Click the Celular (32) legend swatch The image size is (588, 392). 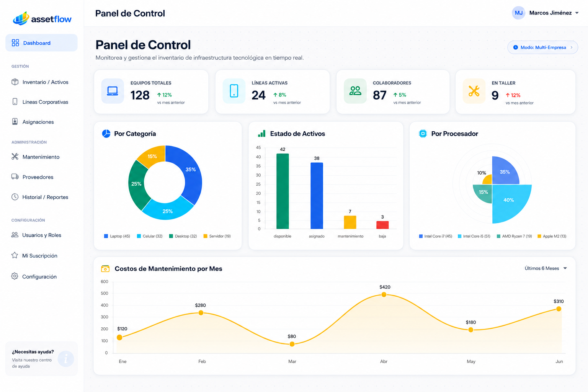(139, 236)
